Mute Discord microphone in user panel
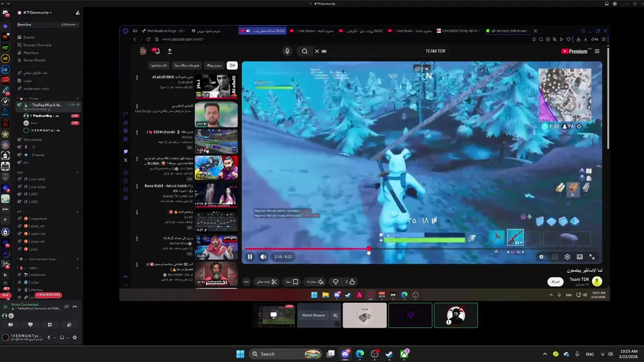Image resolution: width=644 pixels, height=362 pixels. pos(49,337)
